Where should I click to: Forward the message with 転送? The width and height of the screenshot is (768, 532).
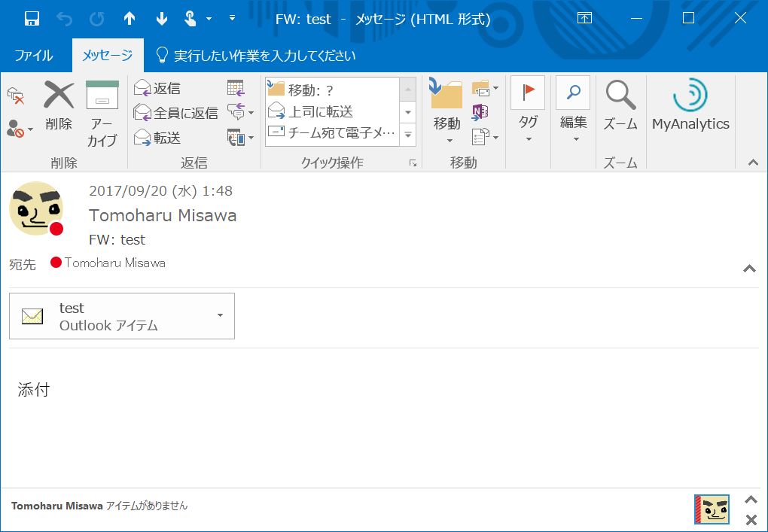click(157, 138)
